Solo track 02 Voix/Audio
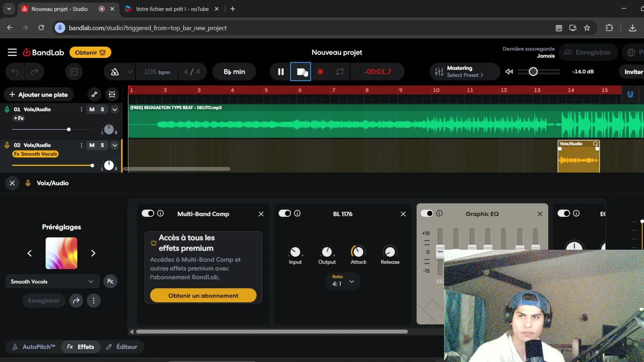 [102, 145]
